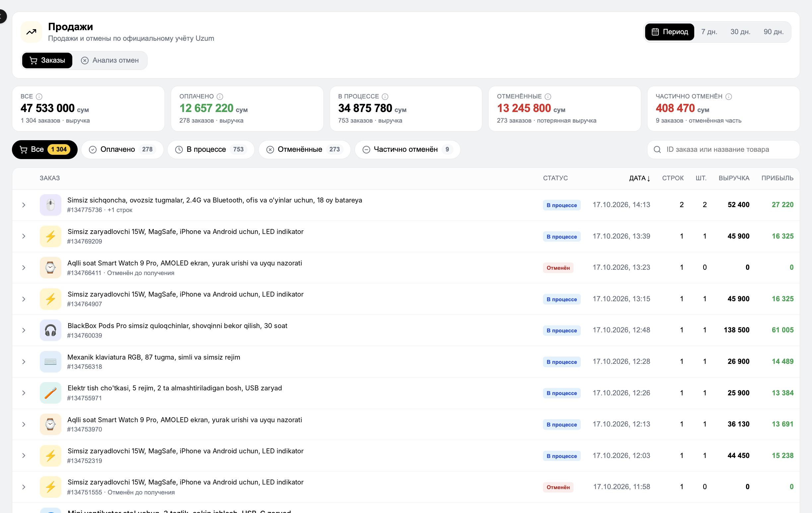Image resolution: width=812 pixels, height=513 pixels.
Task: Click the profit value 61 005
Action: (782, 330)
